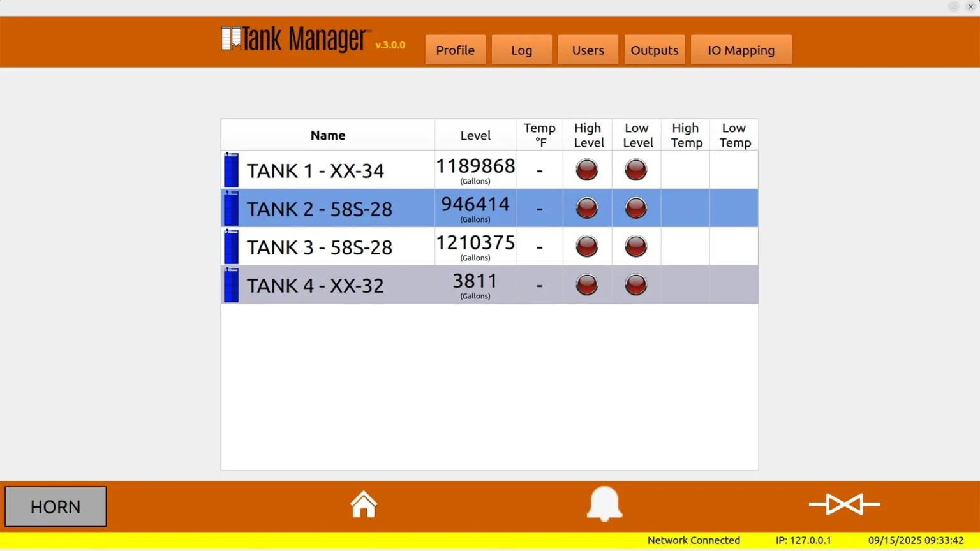Image resolution: width=980 pixels, height=551 pixels.
Task: Click TANK 1 High Level indicator light
Action: pyautogui.click(x=587, y=170)
